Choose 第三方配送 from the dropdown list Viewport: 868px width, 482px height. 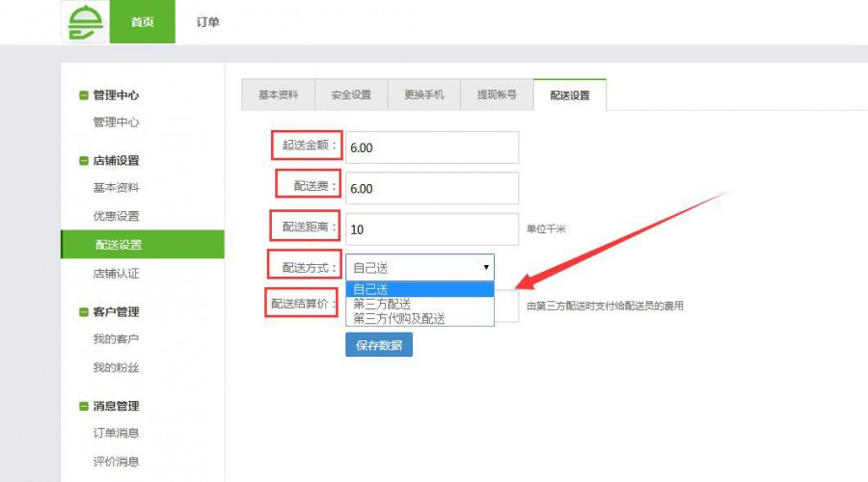(420, 304)
